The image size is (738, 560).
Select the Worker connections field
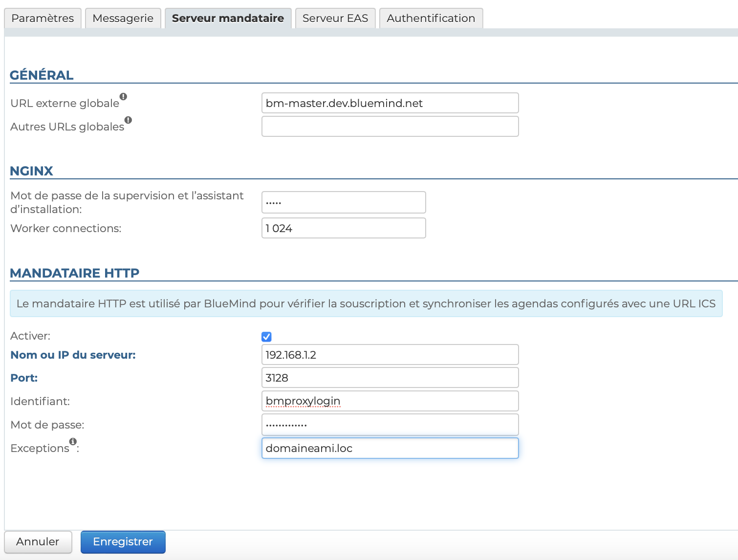click(343, 228)
